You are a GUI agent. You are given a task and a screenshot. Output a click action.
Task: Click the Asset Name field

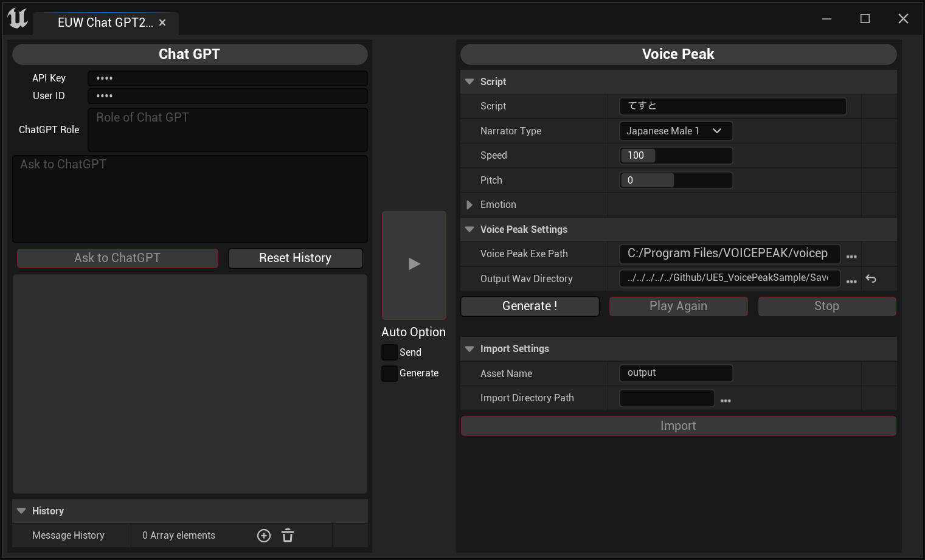(676, 373)
